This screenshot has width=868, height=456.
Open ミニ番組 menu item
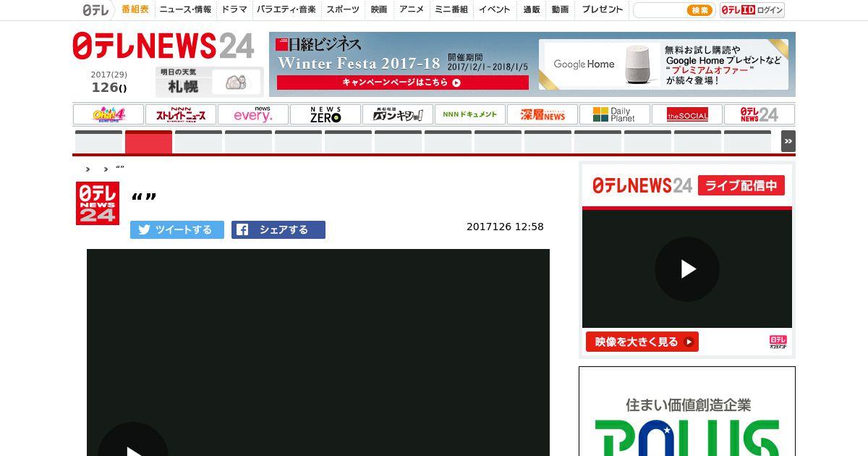pyautogui.click(x=451, y=10)
